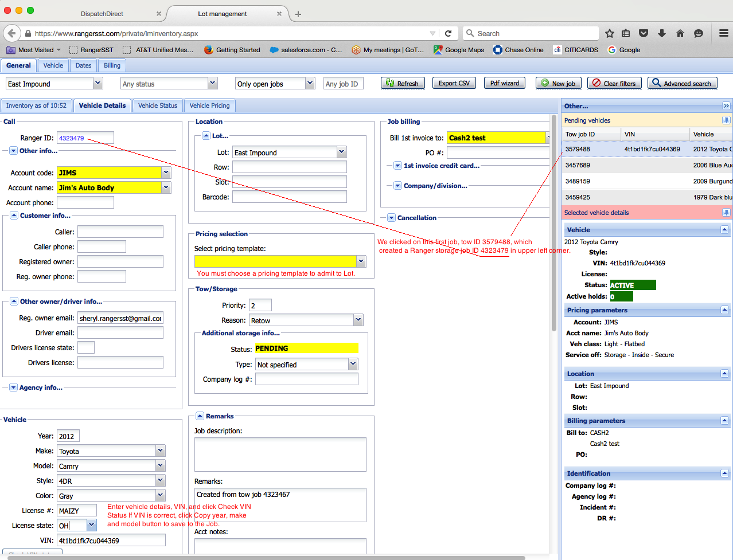The image size is (733, 560).
Task: Pin the Pending vehicles panel
Action: click(726, 120)
